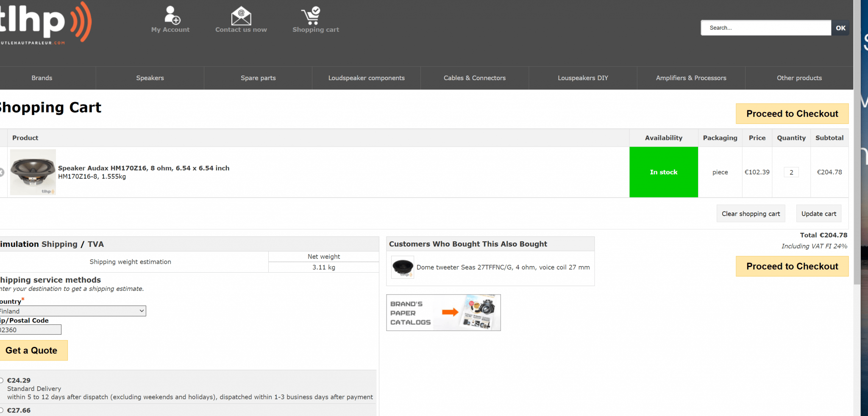Screen dimensions: 868x416
Task: Click the top Proceed to Checkout button
Action: [792, 114]
